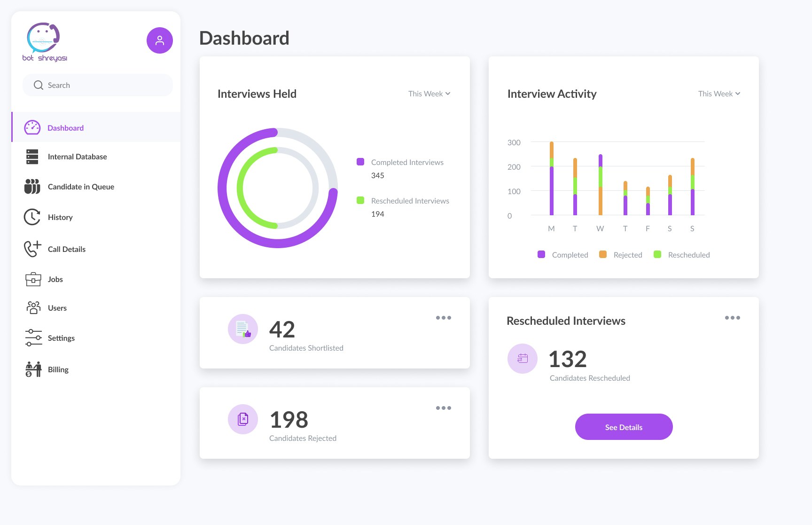Viewport: 812px width, 525px height.
Task: Open Billing icon in sidebar
Action: (x=33, y=369)
